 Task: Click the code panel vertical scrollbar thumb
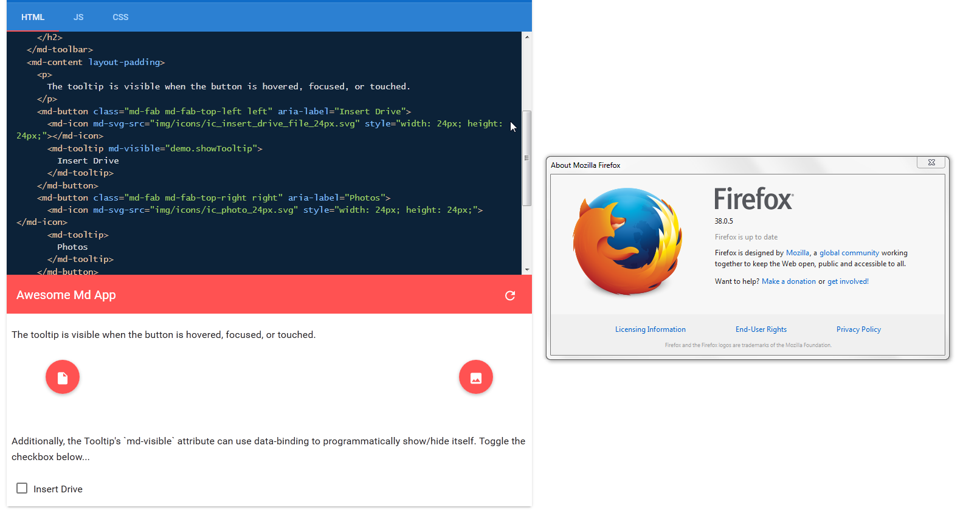[527, 158]
